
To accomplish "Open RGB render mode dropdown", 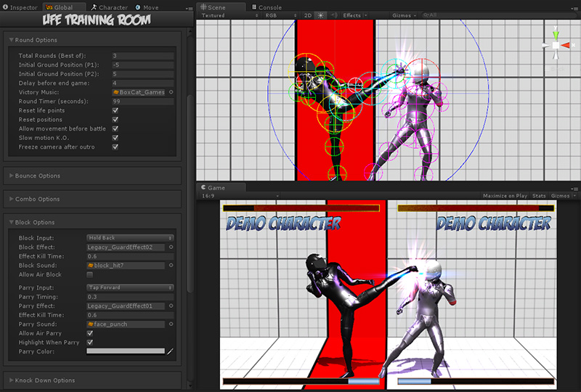I will coord(280,15).
